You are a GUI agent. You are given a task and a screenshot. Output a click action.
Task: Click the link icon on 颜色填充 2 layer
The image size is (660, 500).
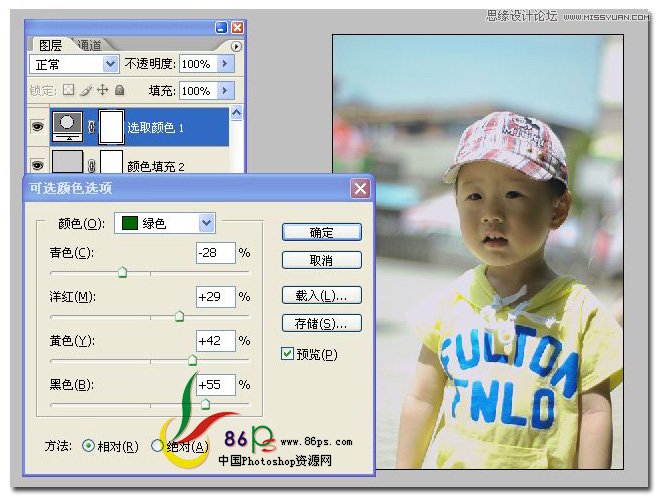click(x=91, y=166)
